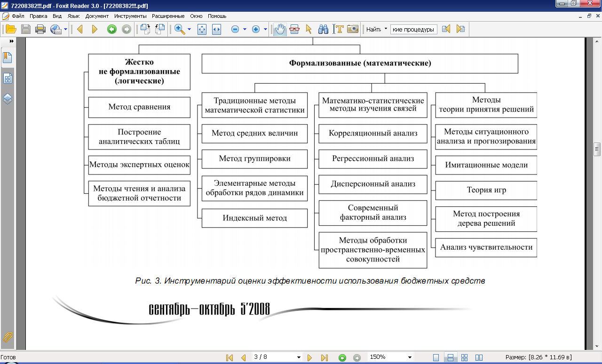Open the Помощь menu
Viewport: 602px width, 364px height.
(217, 16)
